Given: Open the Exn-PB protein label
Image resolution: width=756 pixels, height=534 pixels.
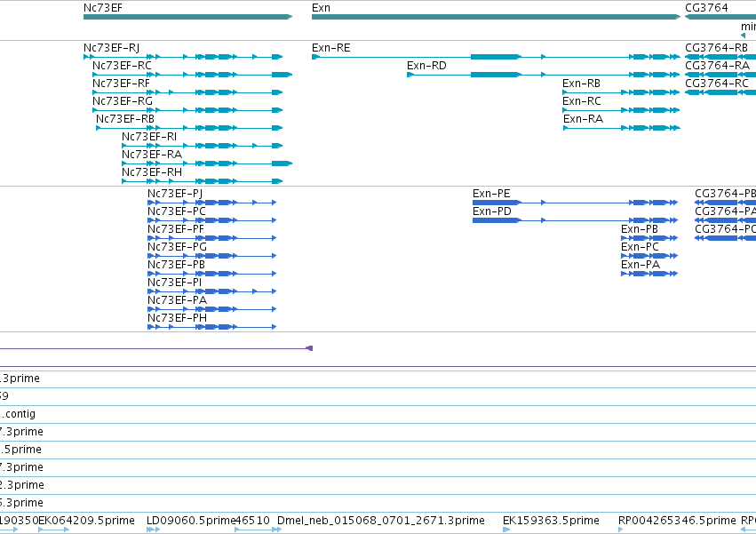Looking at the screenshot, I should [640, 229].
